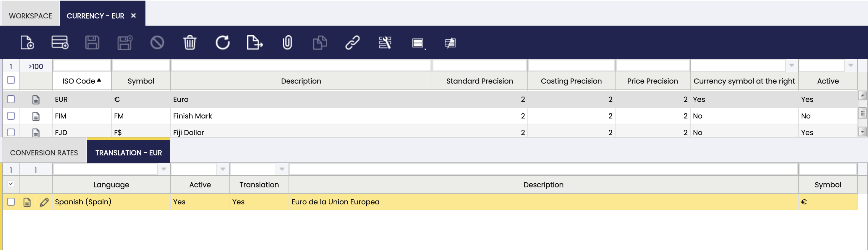
Task: Select the Spanish (Spain) row checkbox
Action: coord(11,202)
